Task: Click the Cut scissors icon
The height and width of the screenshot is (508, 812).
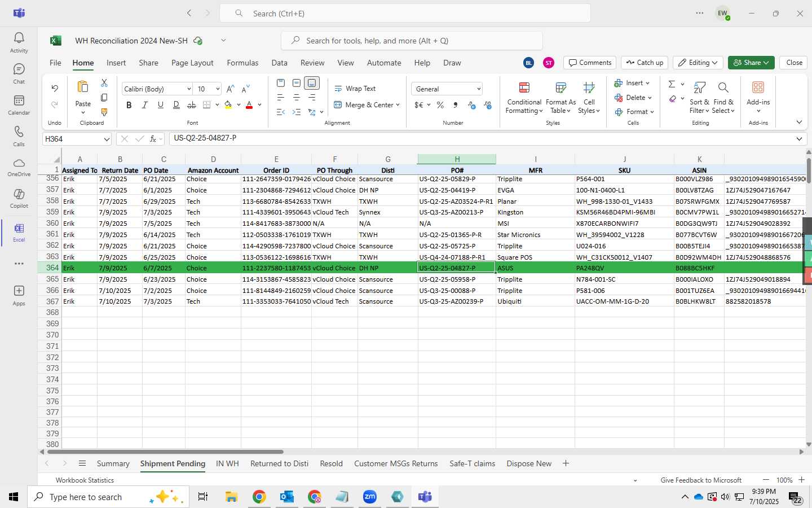Action: [x=104, y=83]
